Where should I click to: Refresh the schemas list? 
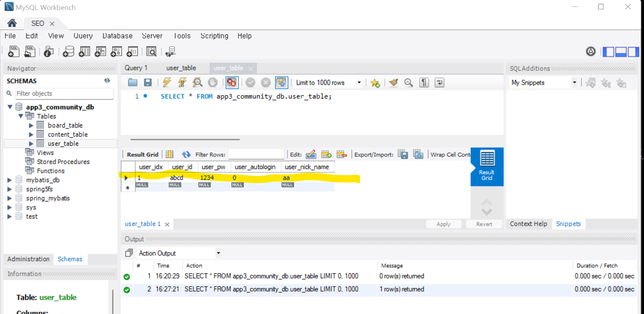pyautogui.click(x=107, y=80)
